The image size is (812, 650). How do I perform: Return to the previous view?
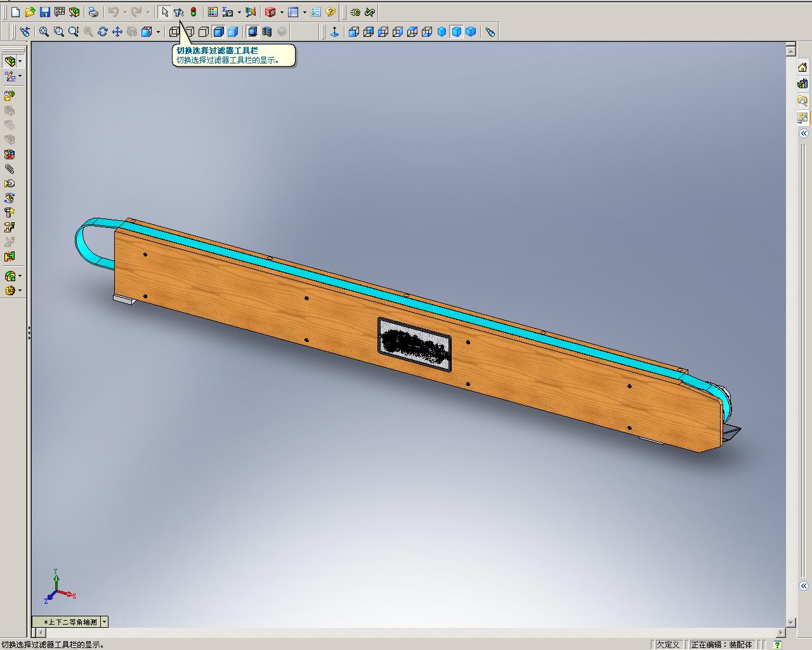[x=25, y=32]
